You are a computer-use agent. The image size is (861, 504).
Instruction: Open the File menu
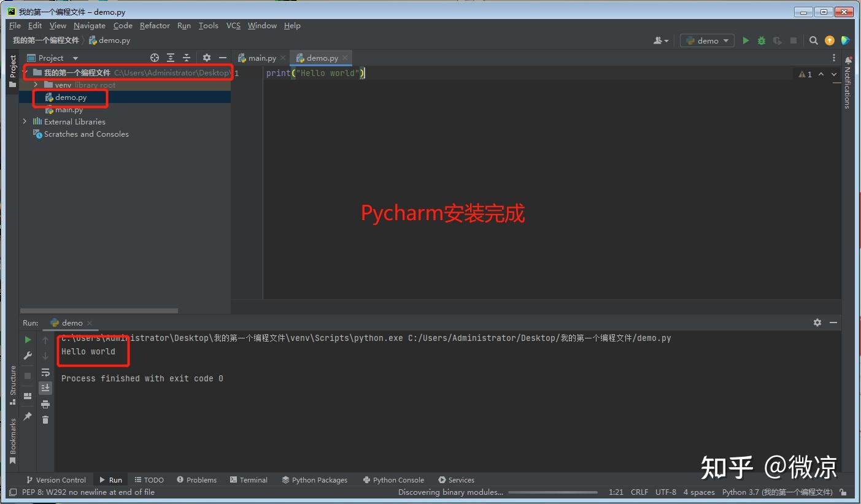pyautogui.click(x=15, y=26)
